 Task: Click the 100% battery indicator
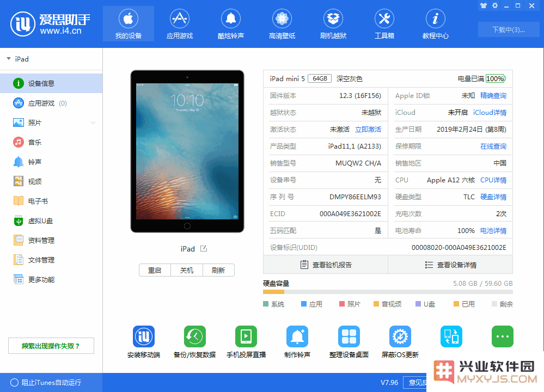[496, 79]
